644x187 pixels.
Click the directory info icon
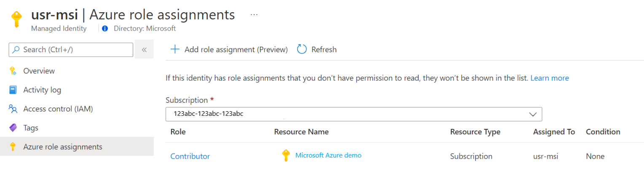pyautogui.click(x=105, y=29)
